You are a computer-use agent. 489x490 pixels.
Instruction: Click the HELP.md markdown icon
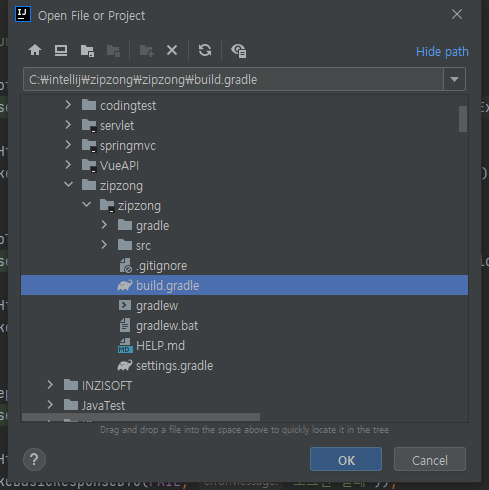[125, 346]
